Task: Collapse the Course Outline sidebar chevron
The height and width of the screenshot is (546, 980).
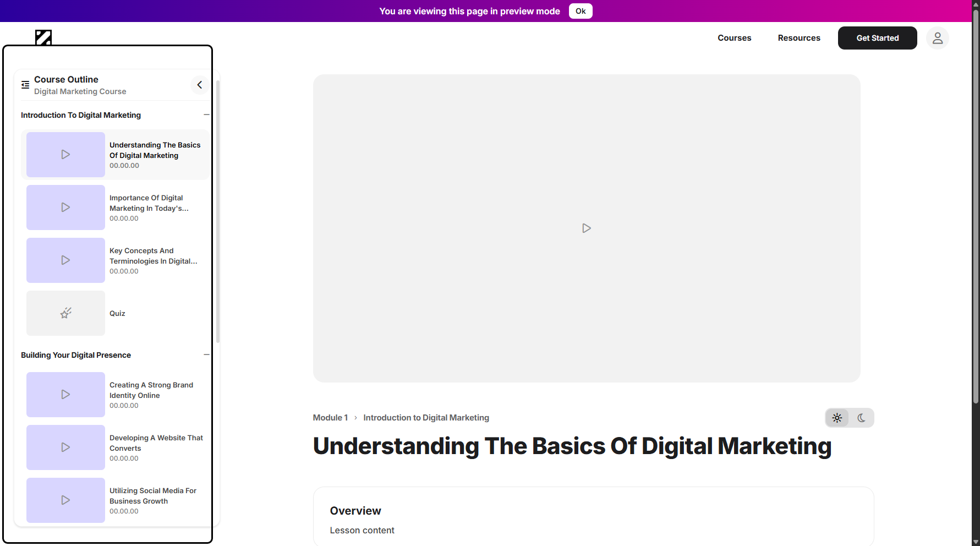Action: click(200, 85)
